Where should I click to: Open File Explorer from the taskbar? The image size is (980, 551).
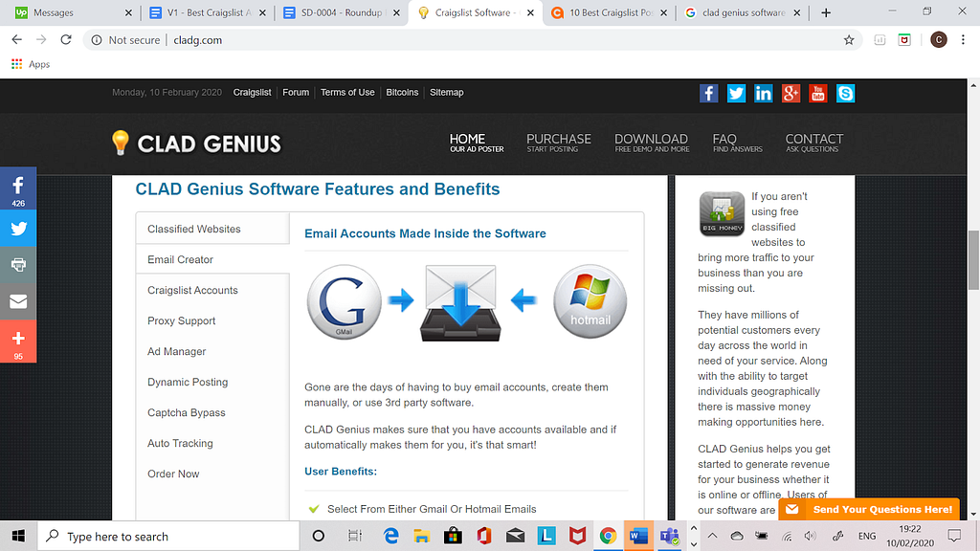pos(422,536)
